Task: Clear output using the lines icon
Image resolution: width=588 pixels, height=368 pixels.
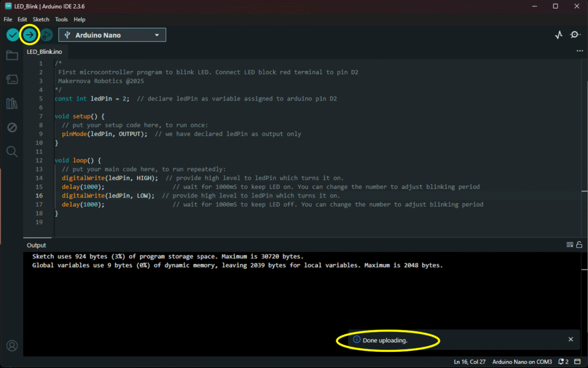Action: tap(570, 245)
